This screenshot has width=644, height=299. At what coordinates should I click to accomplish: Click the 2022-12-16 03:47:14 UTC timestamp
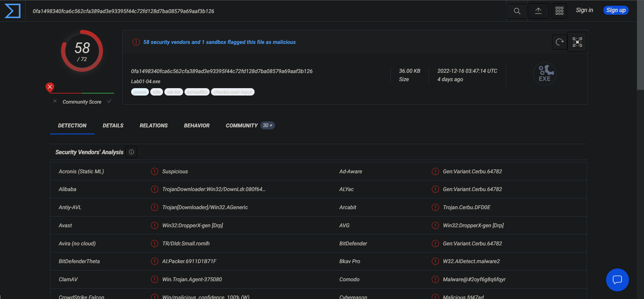[467, 71]
